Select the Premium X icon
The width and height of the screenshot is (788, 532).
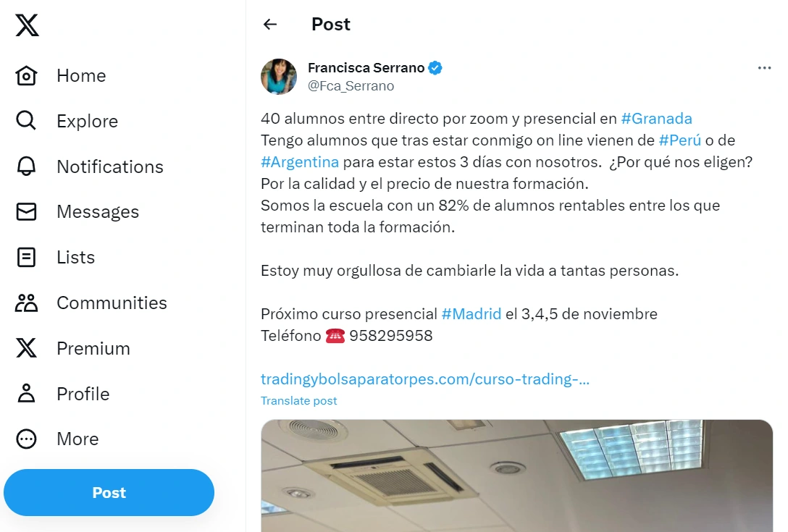pyautogui.click(x=26, y=348)
